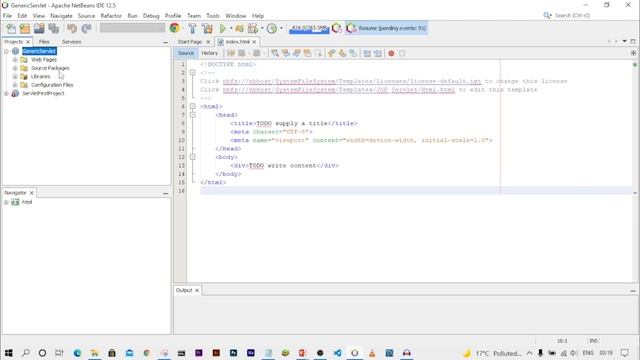Toggle bookmark icon in editor toolbar
Viewport: 640px width, 360px height.
[x=353, y=53]
